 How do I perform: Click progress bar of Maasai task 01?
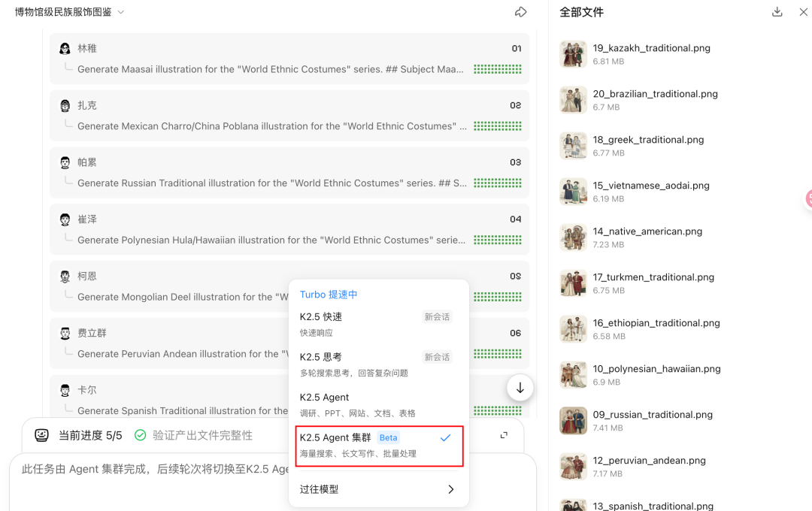tap(498, 69)
